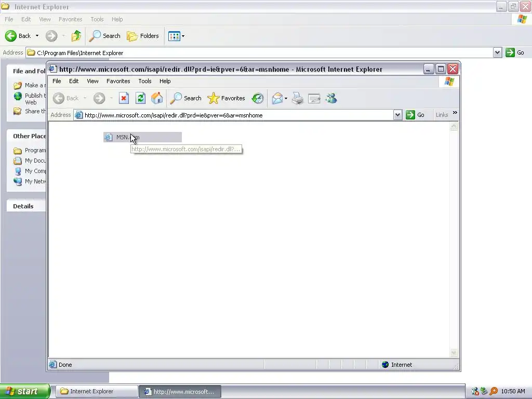The image size is (532, 399).
Task: Click the Mail envelope icon
Action: pyautogui.click(x=277, y=98)
